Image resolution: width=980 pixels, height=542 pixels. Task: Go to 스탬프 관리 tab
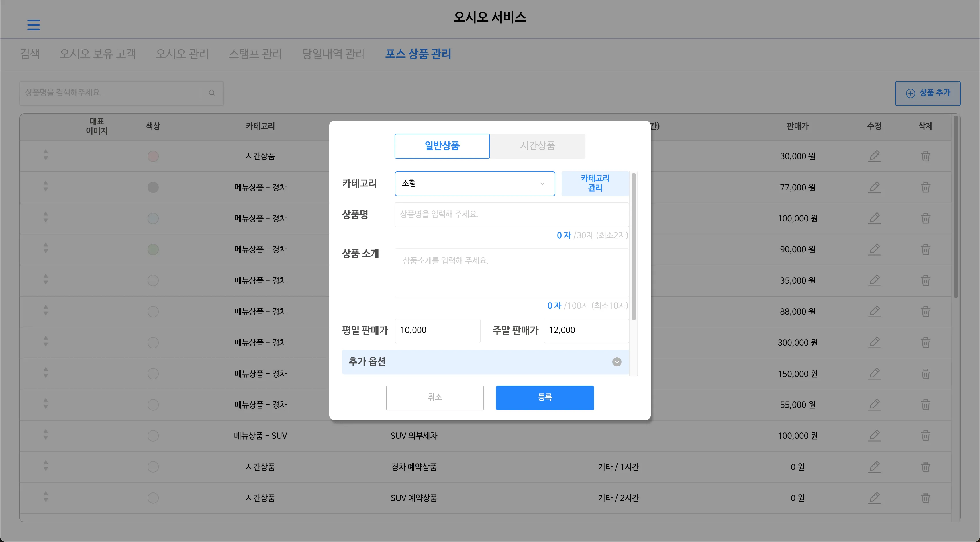(255, 54)
